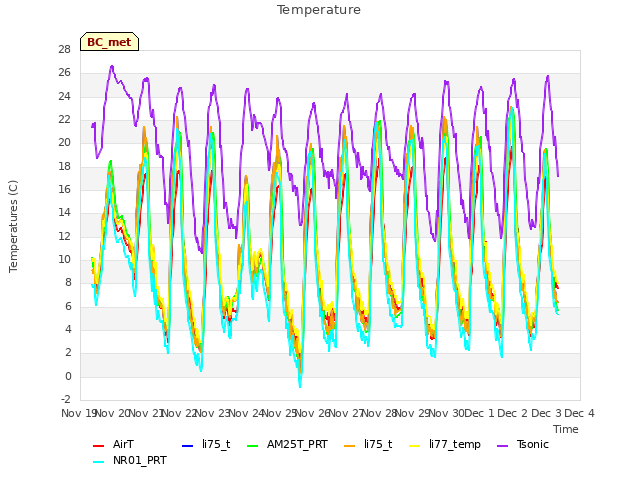The image size is (640, 480).
Task: Click the yellow li77_temp legend swatch
Action: 414,446
